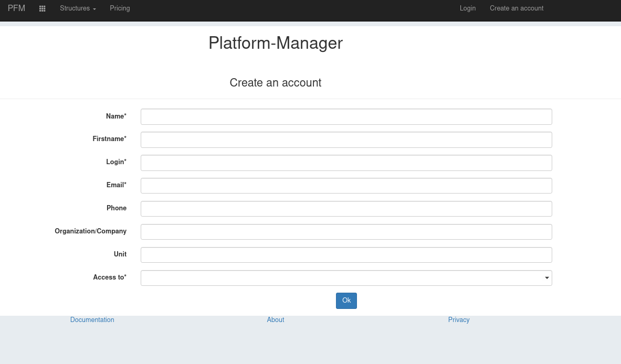This screenshot has height=364, width=621.
Task: Open the apps grid icon in navbar
Action: click(x=43, y=8)
